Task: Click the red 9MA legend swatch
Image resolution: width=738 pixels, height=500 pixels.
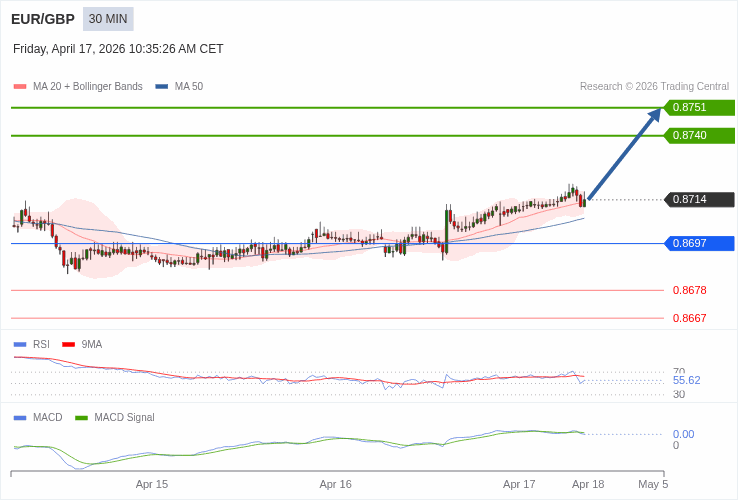Action: coord(69,345)
